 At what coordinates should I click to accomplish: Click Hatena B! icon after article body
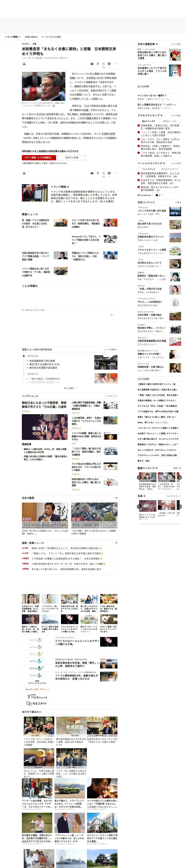pos(109,173)
